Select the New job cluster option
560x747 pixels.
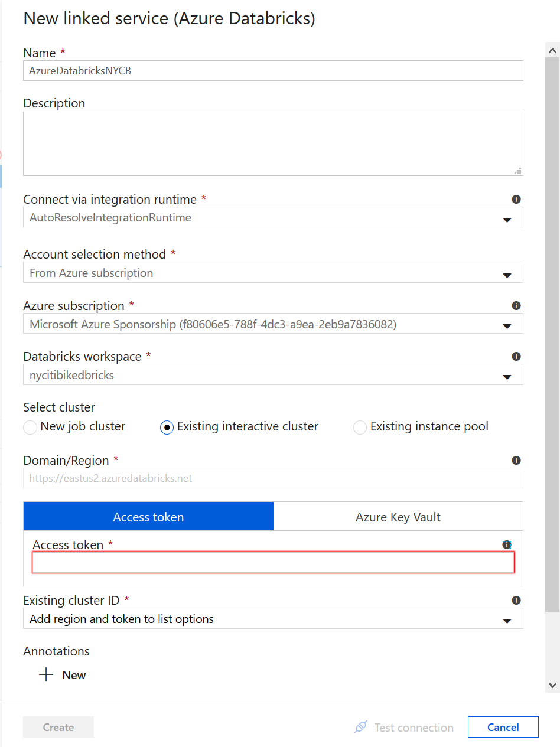30,427
